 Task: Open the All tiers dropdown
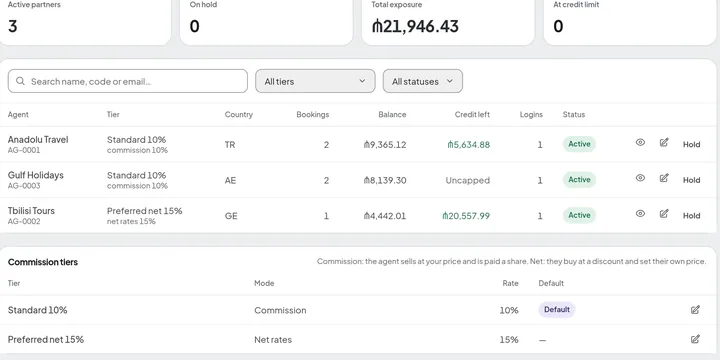[x=315, y=81]
